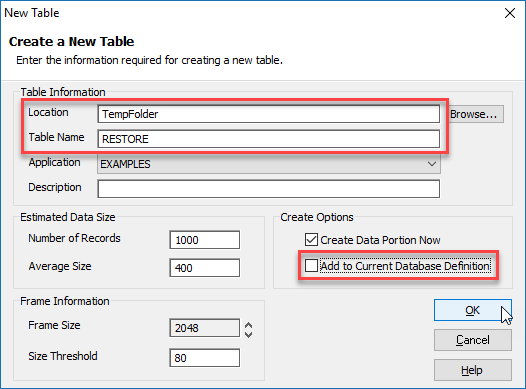Click the Location input field
Image resolution: width=526 pixels, height=389 pixels.
[268, 114]
